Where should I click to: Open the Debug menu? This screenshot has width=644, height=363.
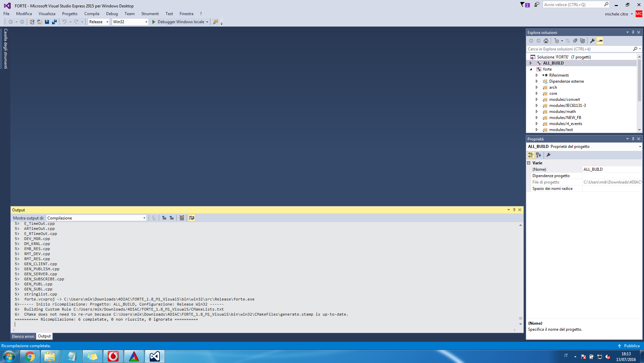coord(112,14)
